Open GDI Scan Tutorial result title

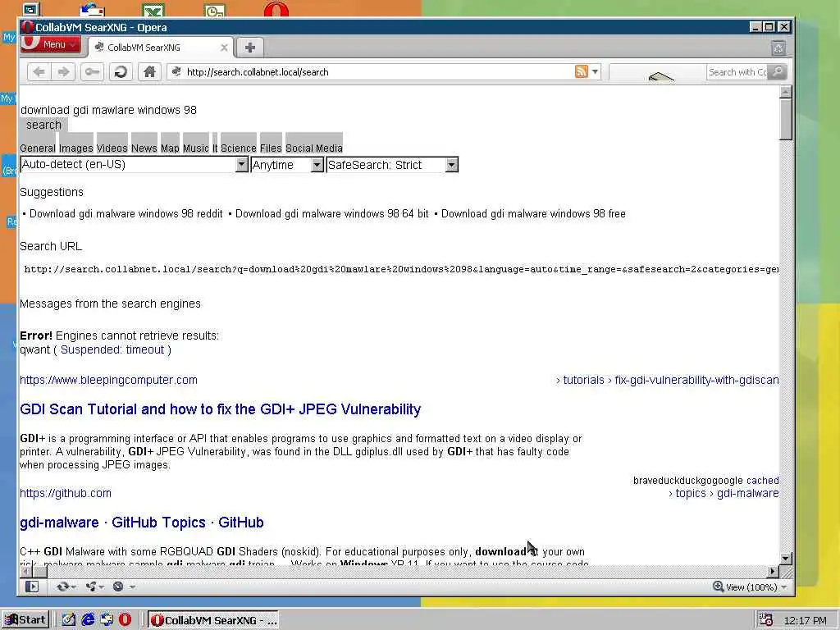(x=220, y=409)
